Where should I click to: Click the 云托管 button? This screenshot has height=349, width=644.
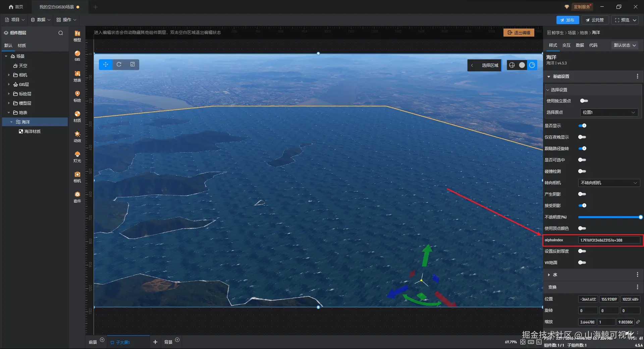coord(595,20)
